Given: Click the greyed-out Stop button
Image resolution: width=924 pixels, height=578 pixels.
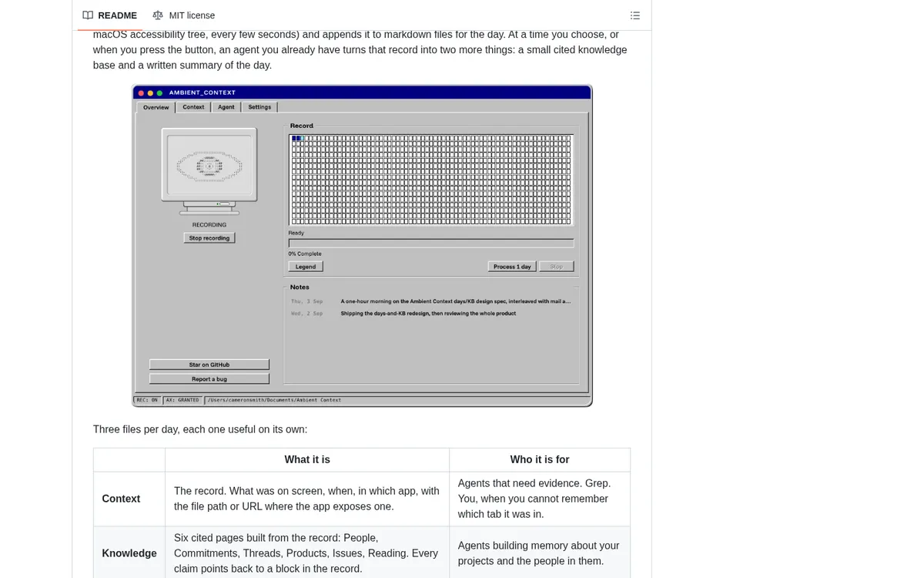Looking at the screenshot, I should tap(557, 267).
